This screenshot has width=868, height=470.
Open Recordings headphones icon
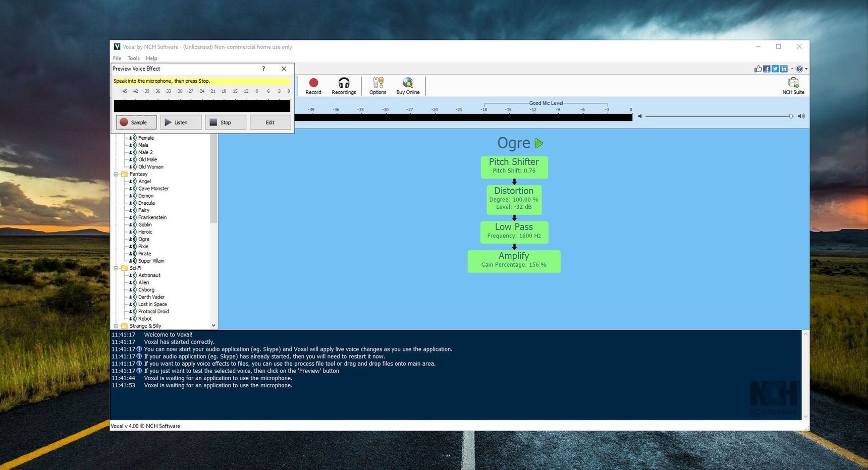click(x=344, y=83)
